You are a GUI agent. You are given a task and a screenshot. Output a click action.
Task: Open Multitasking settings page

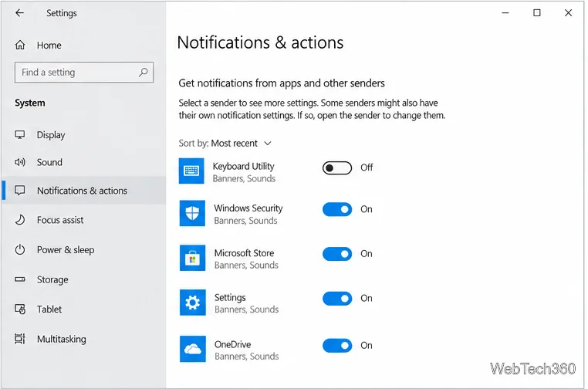pos(83,339)
